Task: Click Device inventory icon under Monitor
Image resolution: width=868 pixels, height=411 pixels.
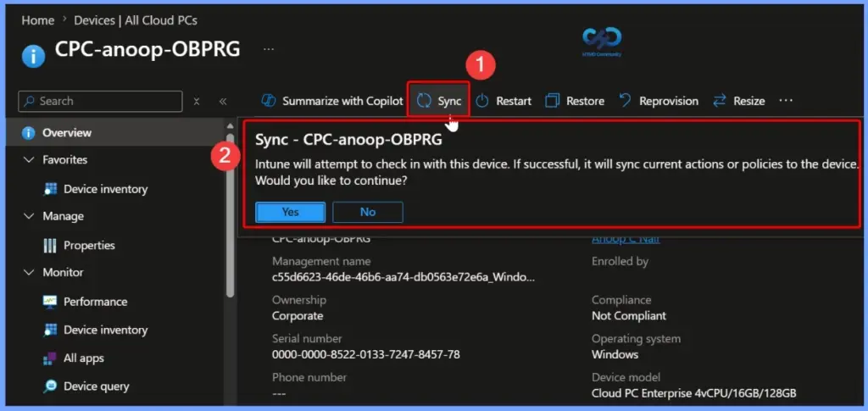Action: (x=50, y=330)
